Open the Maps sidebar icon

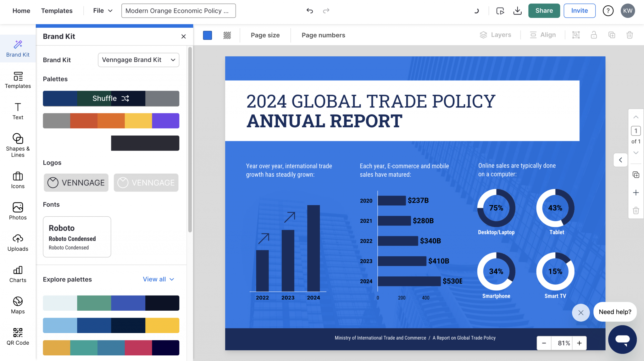click(18, 305)
